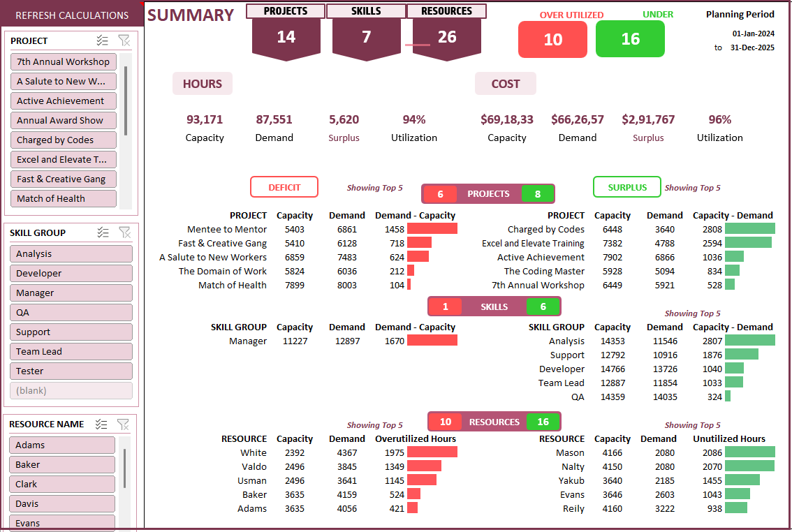
Task: Clear filters on the PROJECT slicer
Action: click(x=124, y=40)
